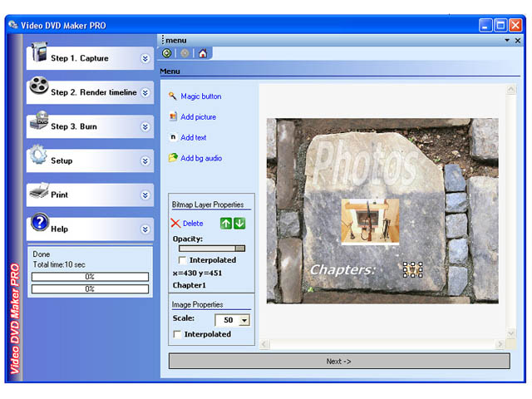Image resolution: width=532 pixels, height=399 pixels.
Task: Expand the Step 3. Burn section
Action: (145, 126)
